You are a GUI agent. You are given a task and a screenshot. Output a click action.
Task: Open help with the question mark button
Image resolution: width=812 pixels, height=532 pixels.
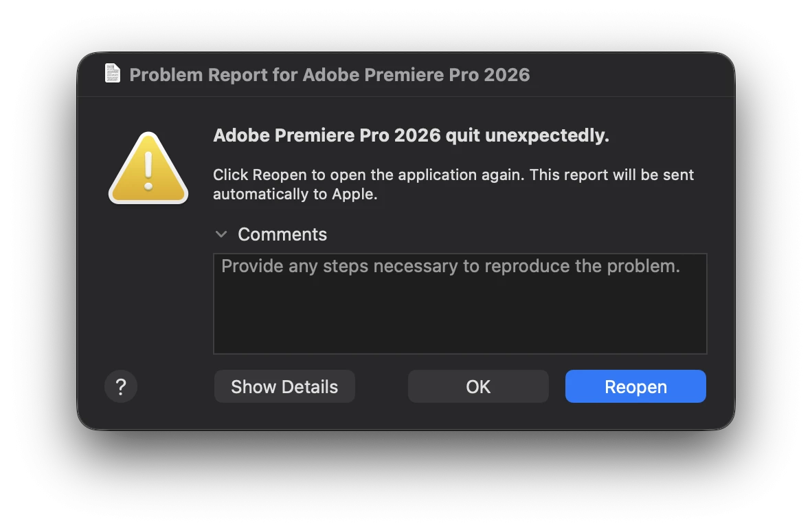121,386
